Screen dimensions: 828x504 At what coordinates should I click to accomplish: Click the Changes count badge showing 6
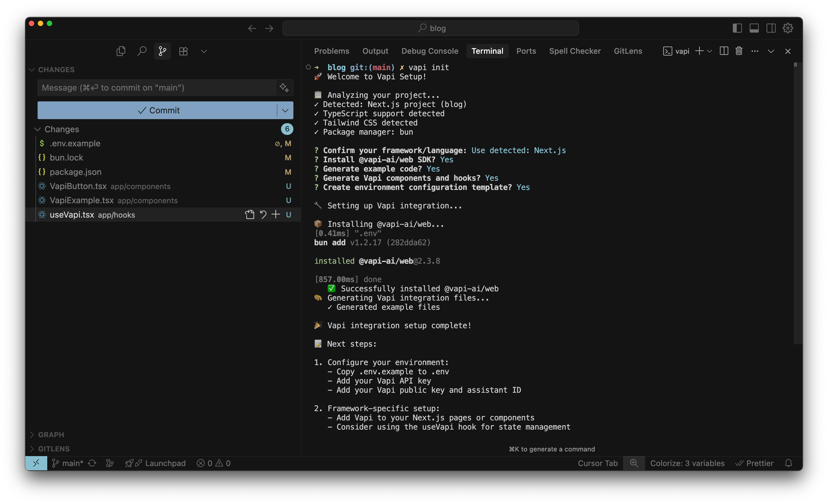point(287,129)
